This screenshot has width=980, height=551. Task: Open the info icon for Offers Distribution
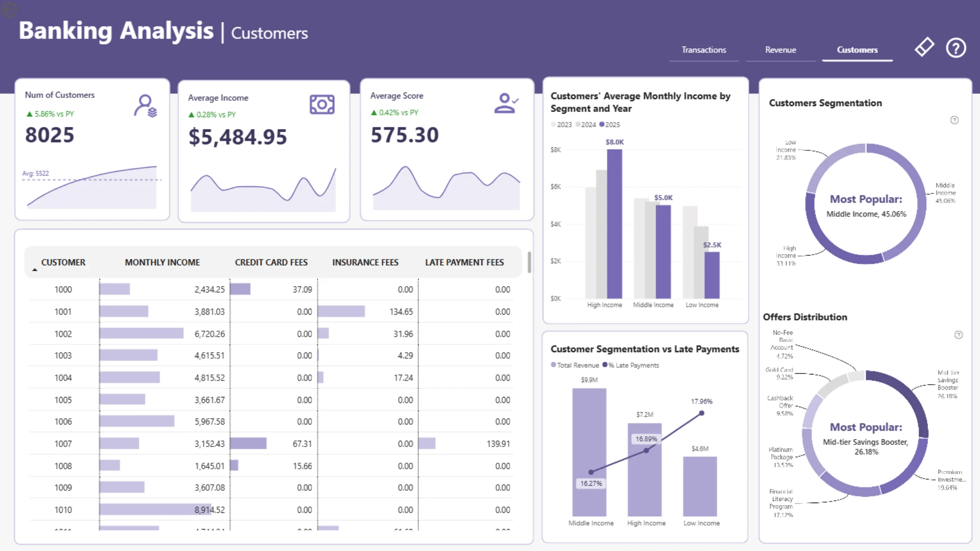pos(959,335)
